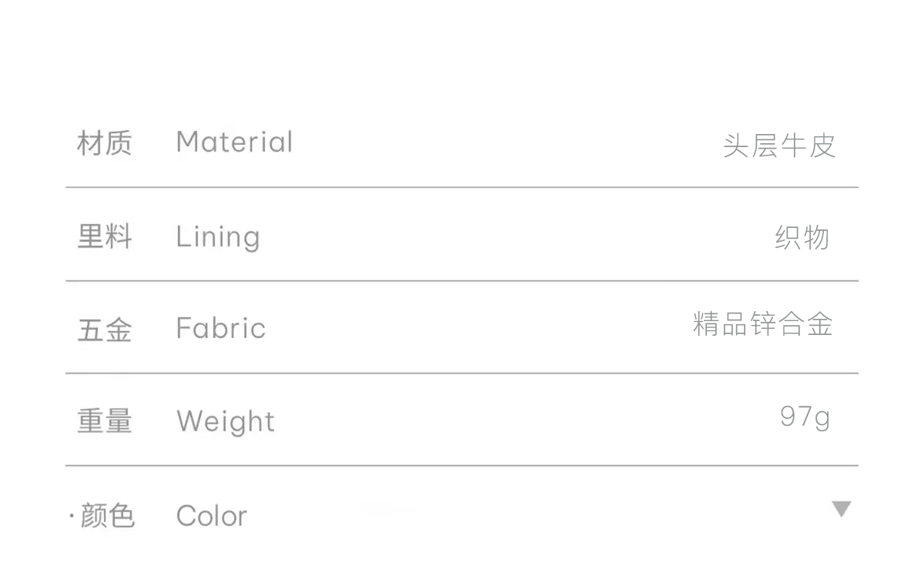The width and height of the screenshot is (924, 576).
Task: Click the English "Lining" label
Action: coord(218,237)
